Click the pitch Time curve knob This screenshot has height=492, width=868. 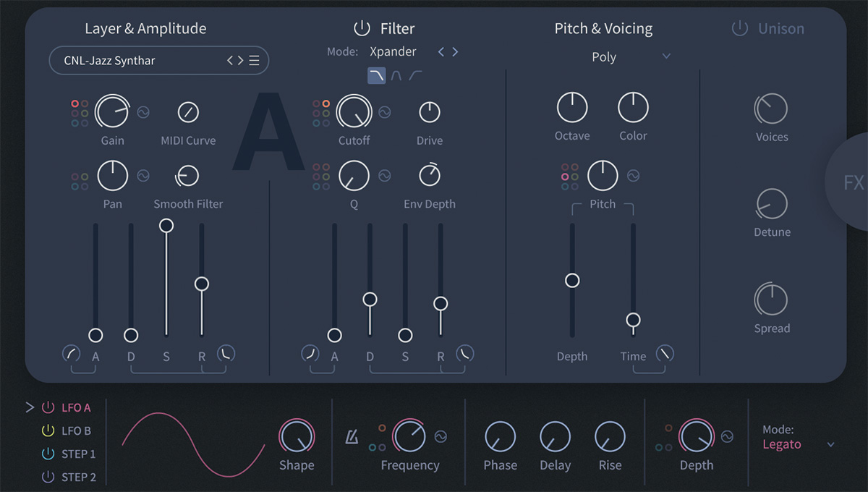[x=665, y=354]
